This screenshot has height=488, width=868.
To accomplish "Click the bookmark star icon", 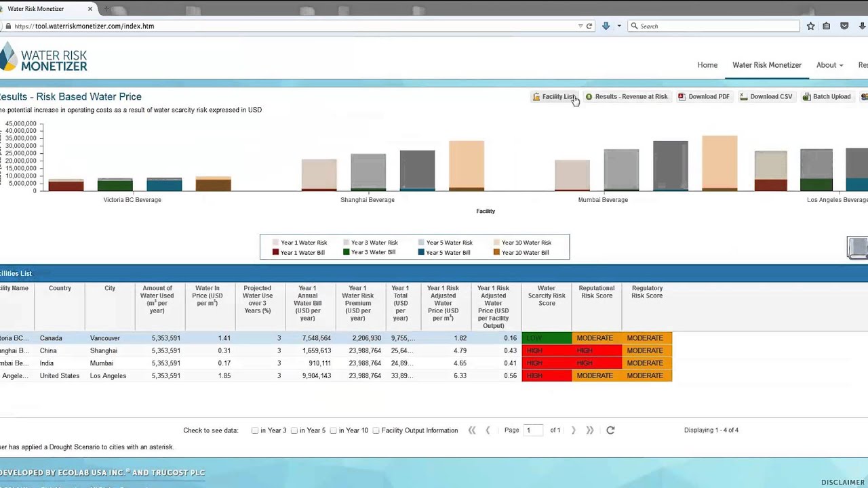I will [810, 26].
